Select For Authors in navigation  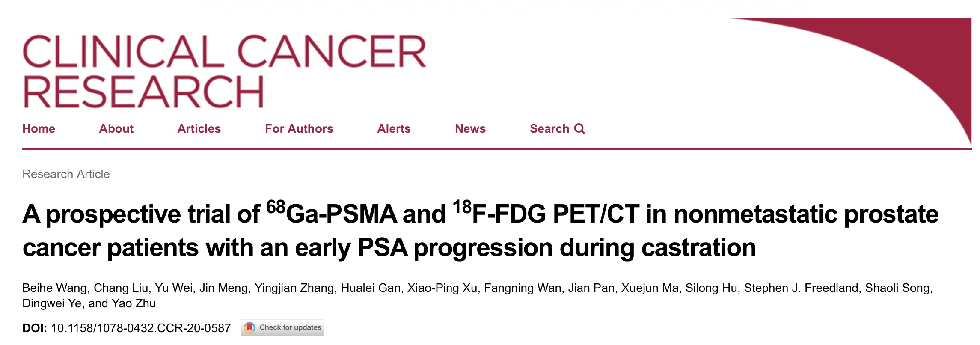click(x=299, y=129)
